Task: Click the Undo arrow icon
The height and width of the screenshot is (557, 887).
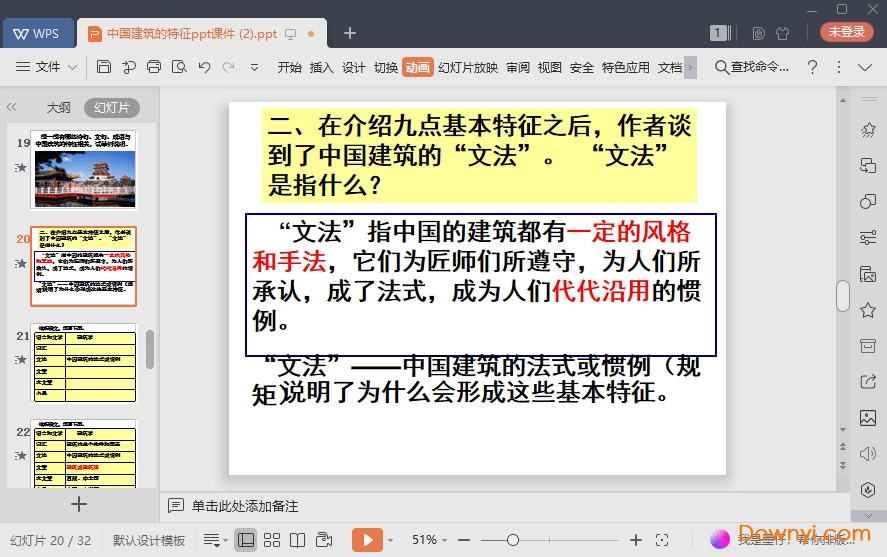Action: 204,67
